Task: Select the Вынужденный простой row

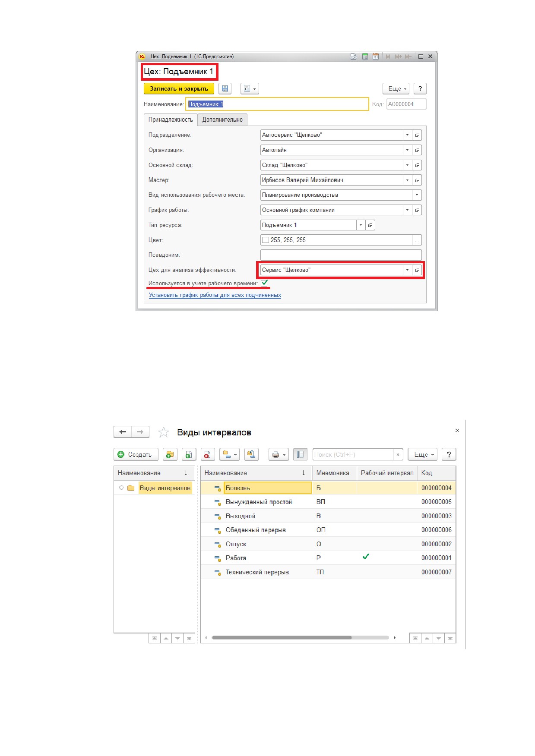Action: 328,502
